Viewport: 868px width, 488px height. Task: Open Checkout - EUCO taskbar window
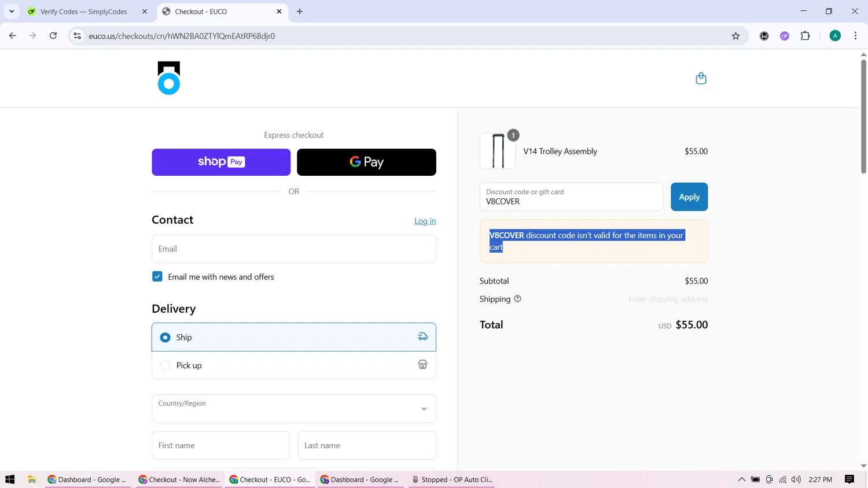click(x=271, y=479)
